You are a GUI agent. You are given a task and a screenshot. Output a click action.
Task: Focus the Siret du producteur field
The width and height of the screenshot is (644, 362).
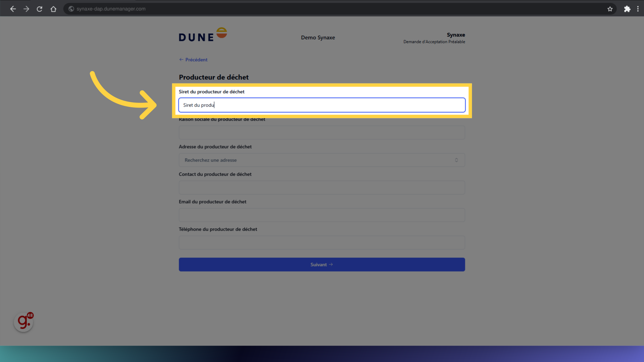(321, 105)
